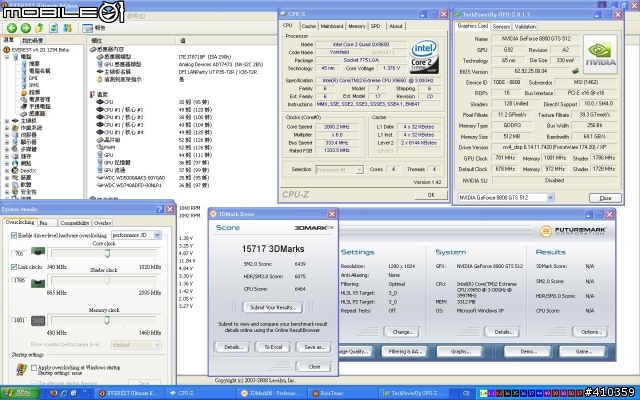
Task: Click the help question mark in System tweaks title bar
Action: [160, 209]
